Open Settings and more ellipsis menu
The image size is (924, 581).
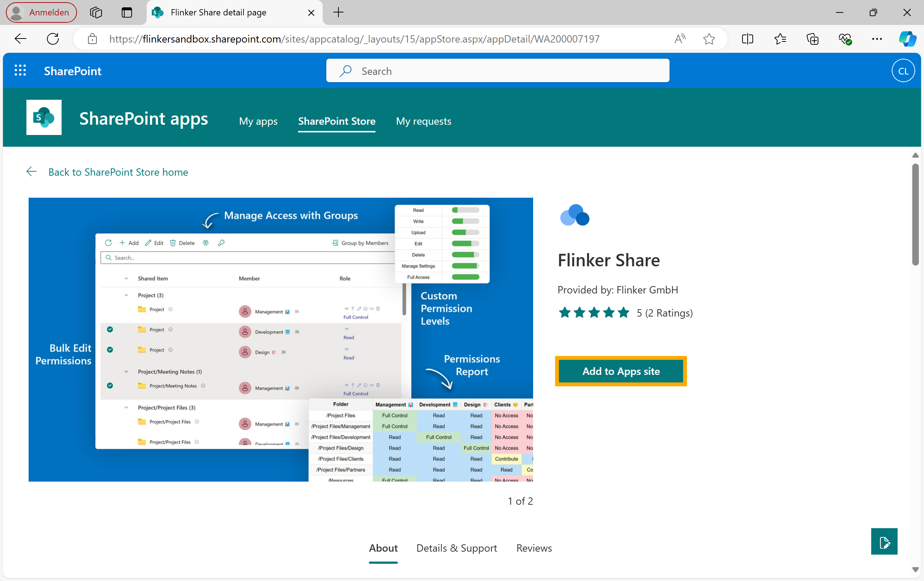tap(877, 39)
